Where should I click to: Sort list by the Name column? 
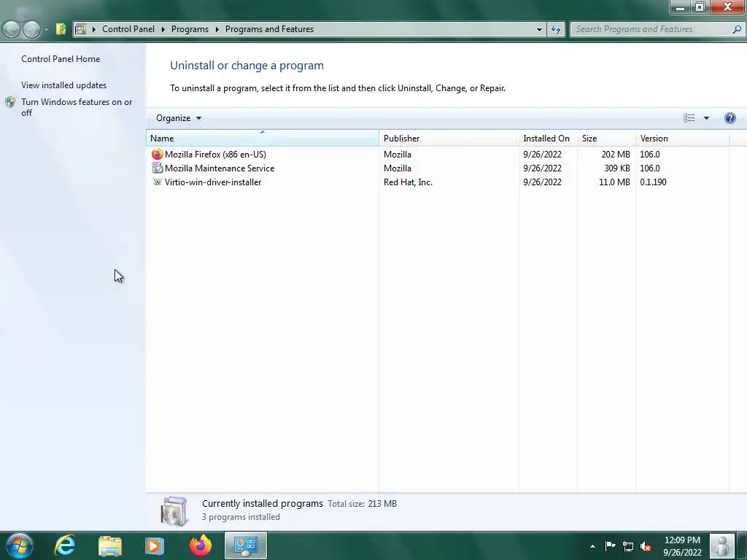[x=262, y=138]
